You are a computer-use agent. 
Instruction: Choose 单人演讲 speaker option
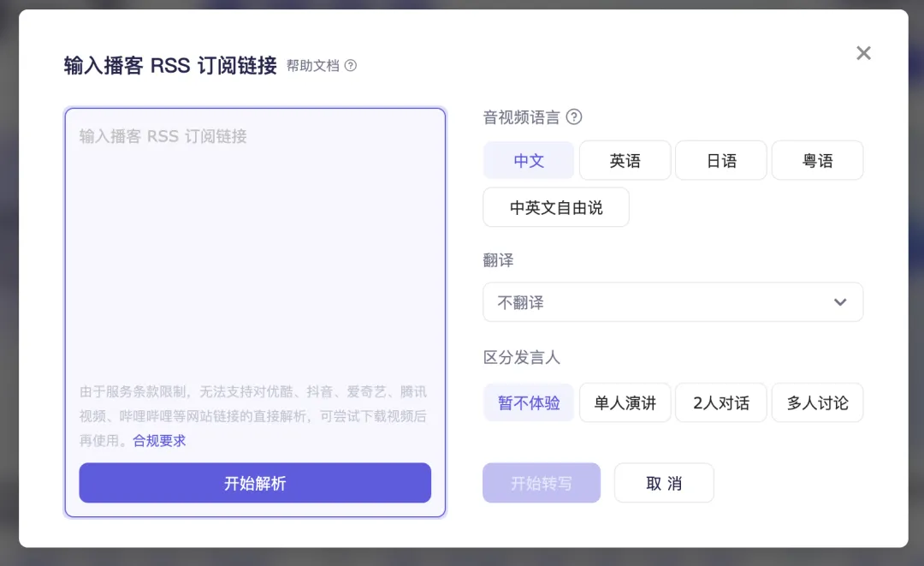pos(625,402)
